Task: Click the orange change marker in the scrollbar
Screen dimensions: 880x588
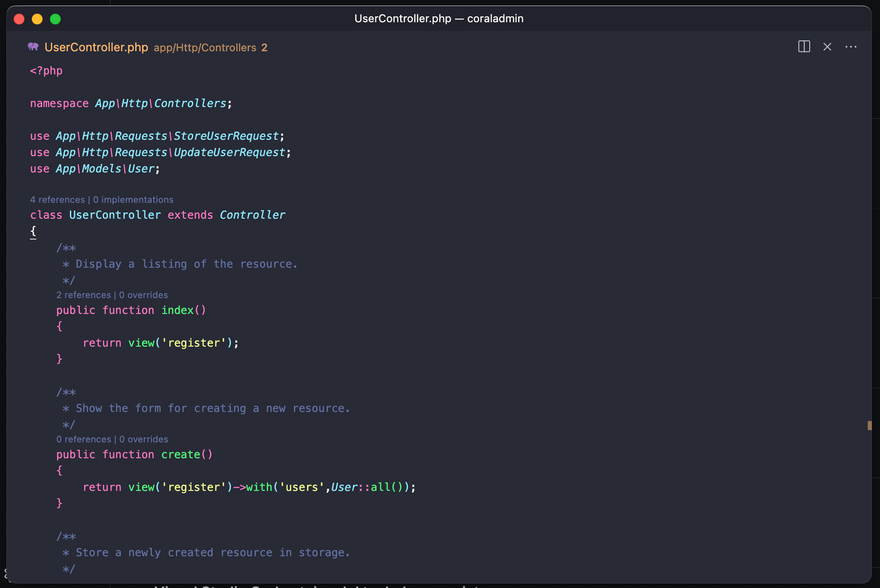Action: pyautogui.click(x=870, y=426)
